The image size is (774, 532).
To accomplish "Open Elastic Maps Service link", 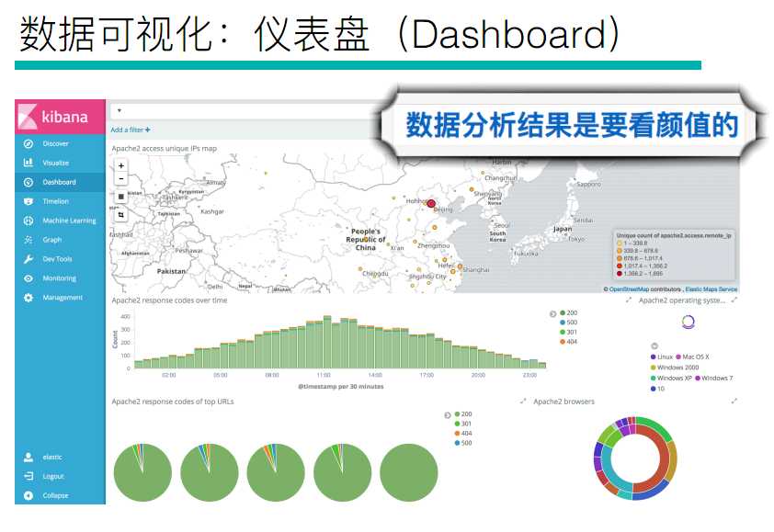I will [711, 289].
